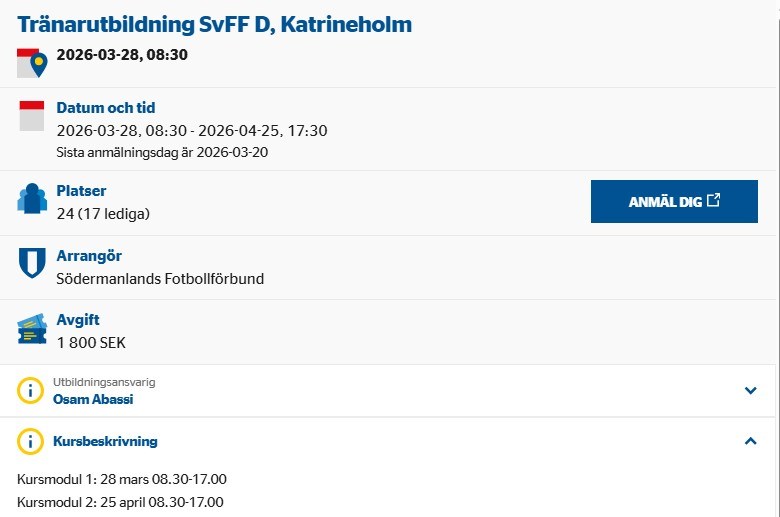Click the 1 800 SEK fee text
This screenshot has height=517, width=780.
point(91,344)
